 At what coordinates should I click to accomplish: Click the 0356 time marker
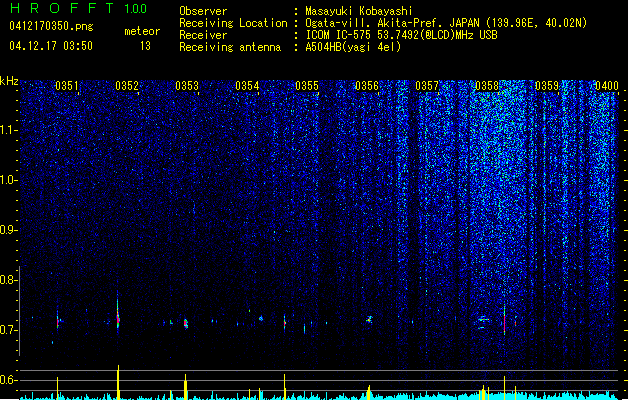click(367, 86)
